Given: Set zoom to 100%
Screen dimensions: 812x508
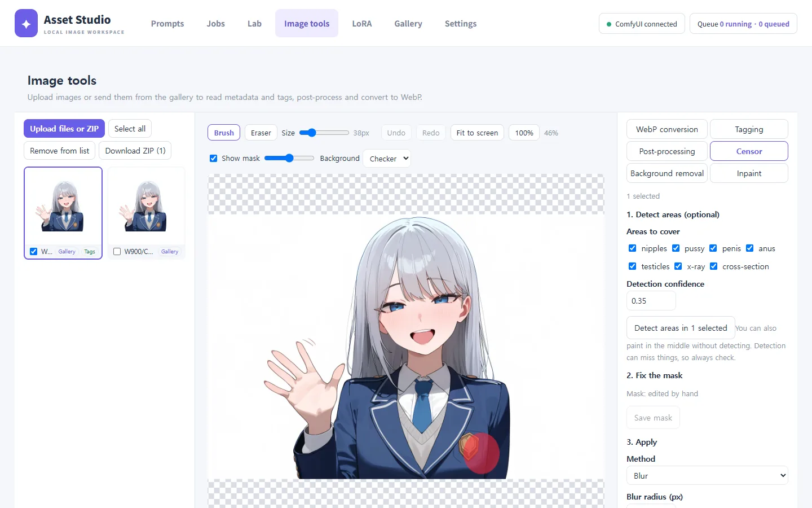Looking at the screenshot, I should (x=524, y=133).
